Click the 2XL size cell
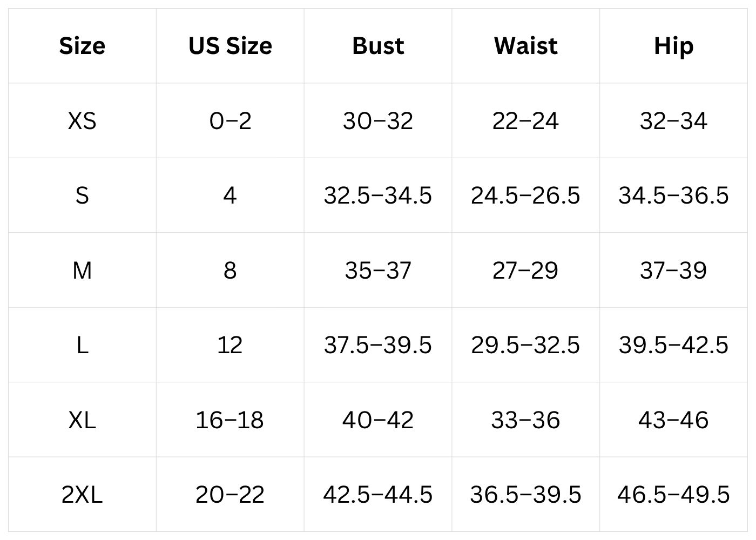 point(82,494)
